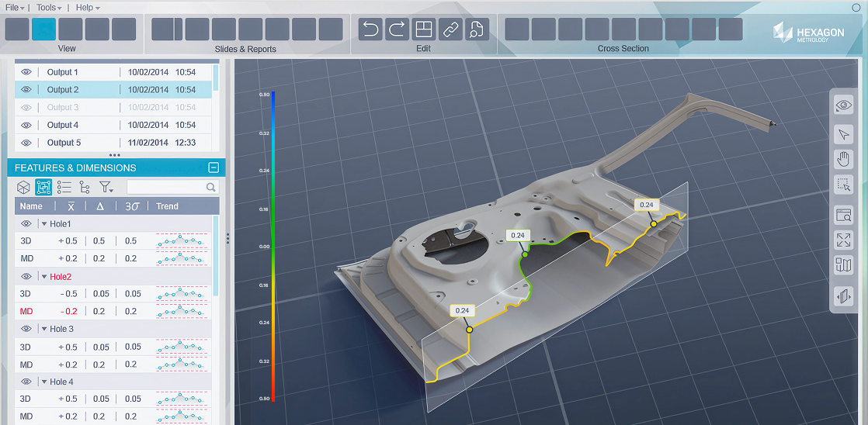This screenshot has height=425, width=868.
Task: Collapse the Hole 4 group triangle
Action: point(43,382)
